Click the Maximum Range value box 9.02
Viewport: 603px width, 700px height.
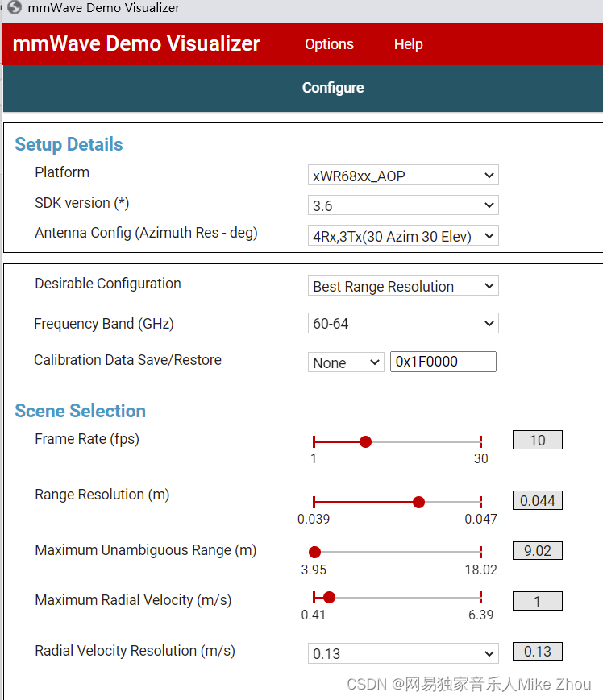[x=538, y=550]
